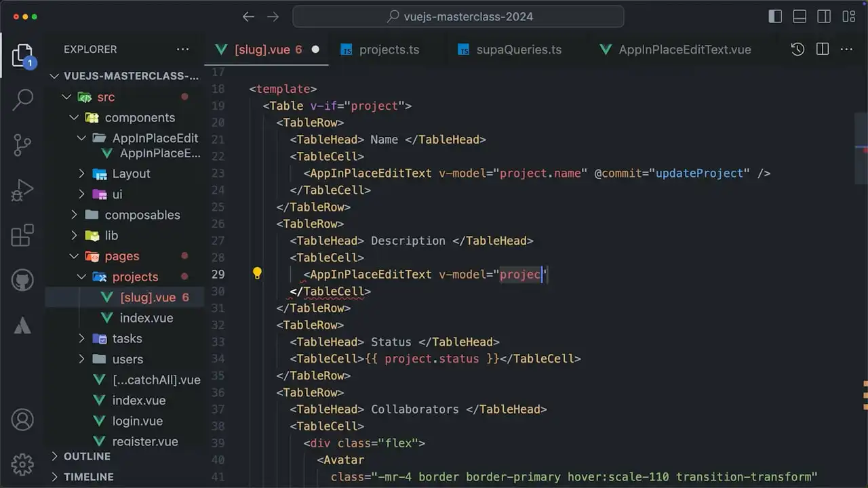Open Explorer Views and More Actions ellipsis

[x=182, y=49]
